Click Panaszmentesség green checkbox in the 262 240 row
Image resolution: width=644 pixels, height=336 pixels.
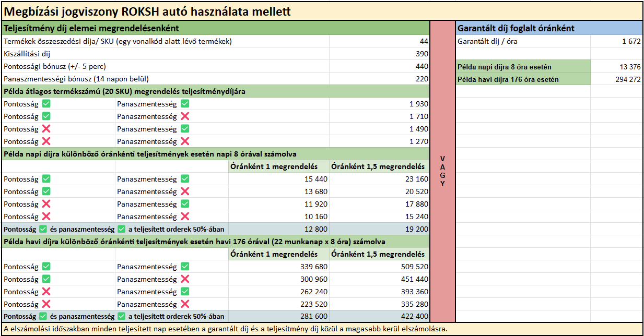[185, 292]
